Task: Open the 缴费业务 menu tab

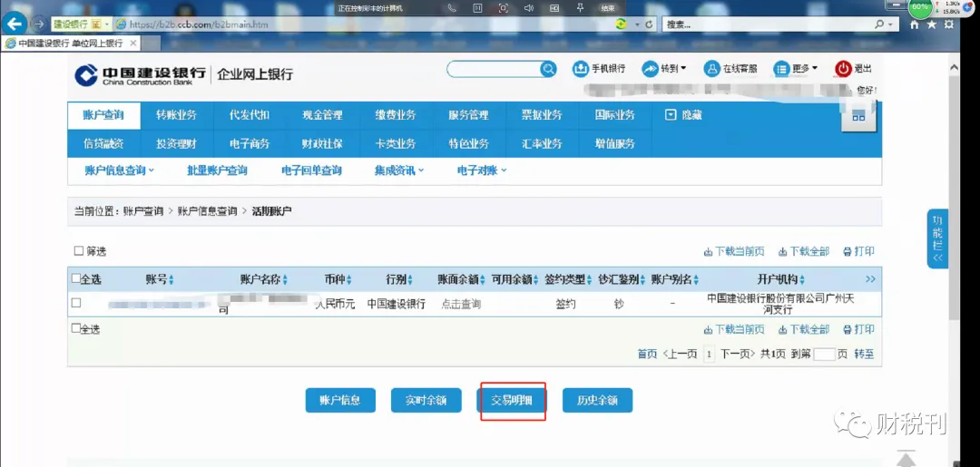Action: point(395,115)
